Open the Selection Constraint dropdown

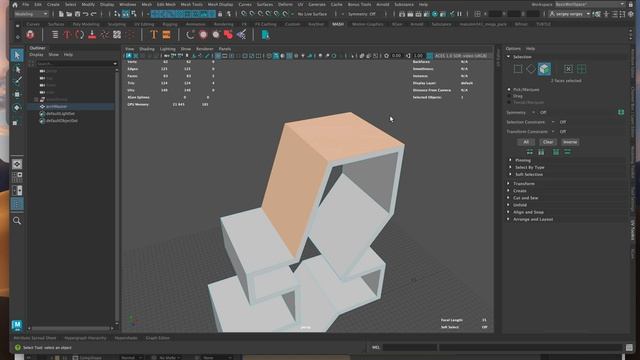(553, 122)
